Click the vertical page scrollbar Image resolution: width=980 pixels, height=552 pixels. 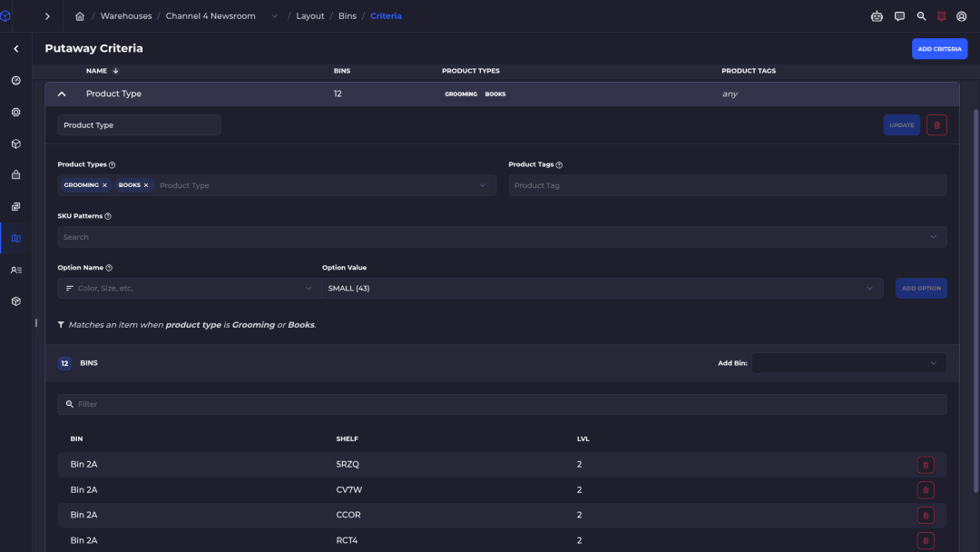point(975,301)
